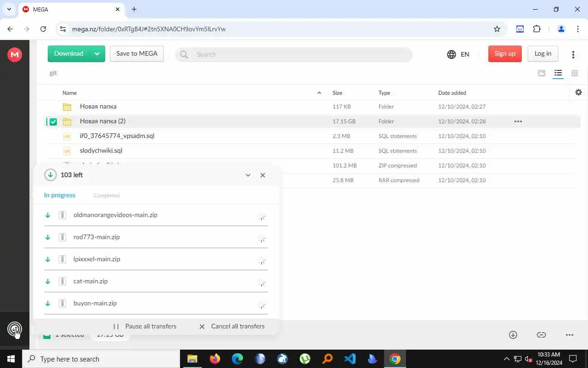
Task: Cancel all transfers
Action: [232, 326]
